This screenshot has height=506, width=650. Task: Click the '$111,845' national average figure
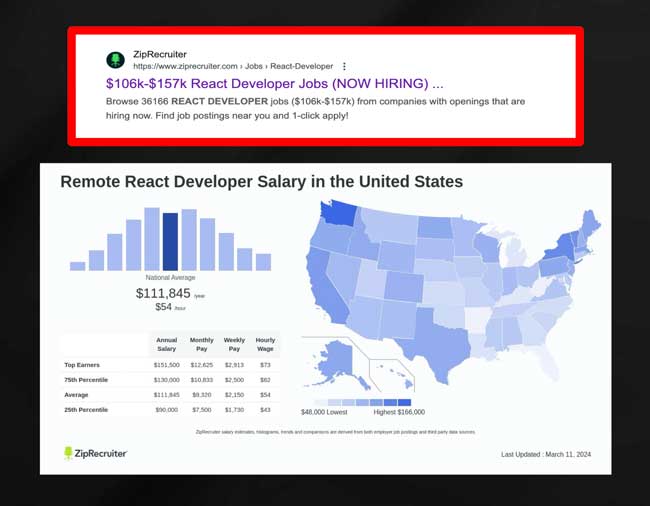tap(163, 293)
